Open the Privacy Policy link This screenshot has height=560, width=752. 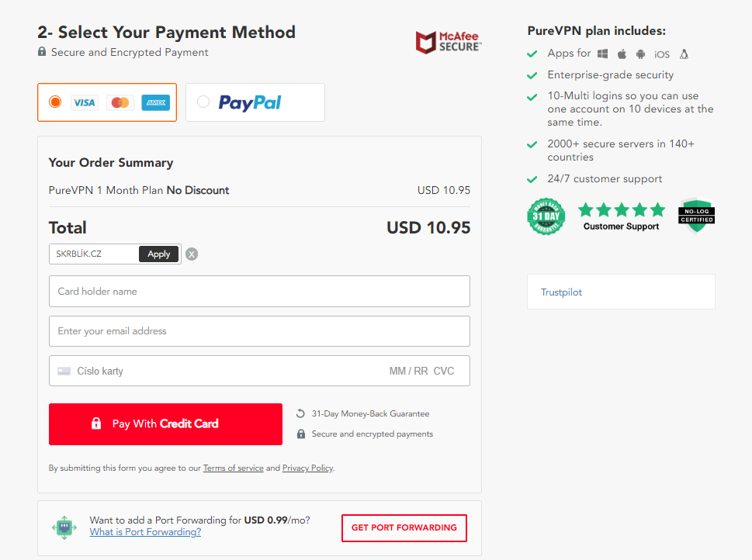point(307,468)
